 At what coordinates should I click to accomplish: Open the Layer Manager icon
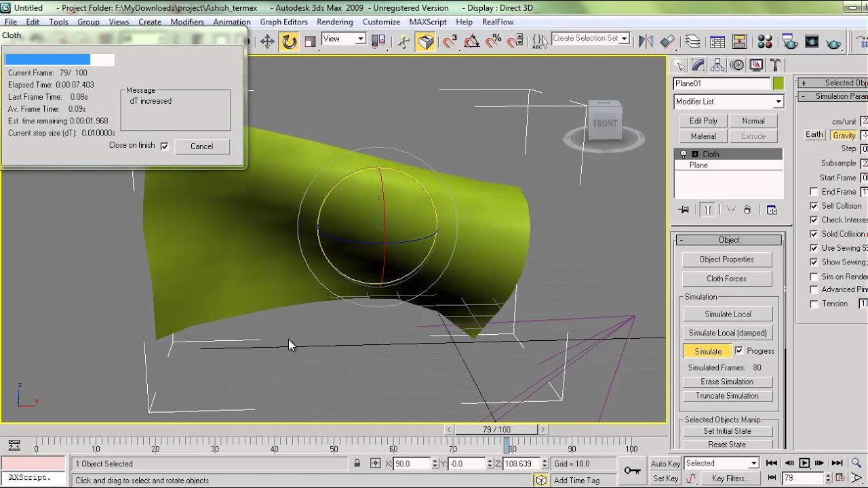692,42
